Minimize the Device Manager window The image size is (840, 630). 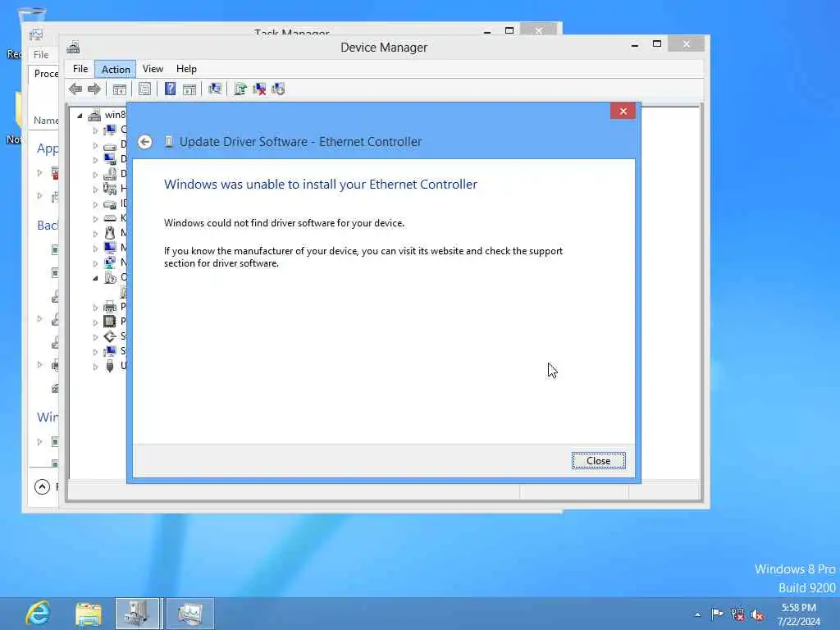click(x=635, y=45)
